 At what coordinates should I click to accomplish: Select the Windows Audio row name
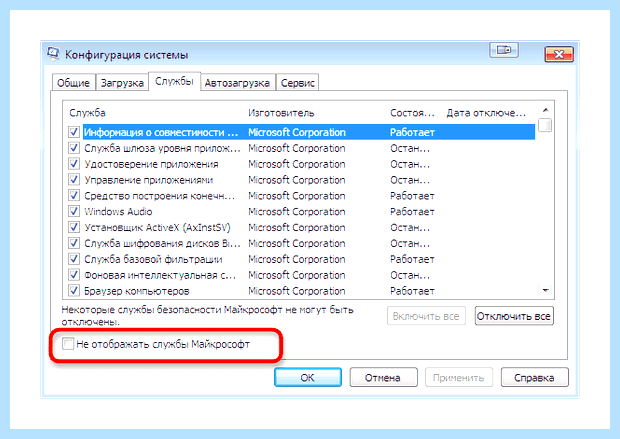pos(118,212)
